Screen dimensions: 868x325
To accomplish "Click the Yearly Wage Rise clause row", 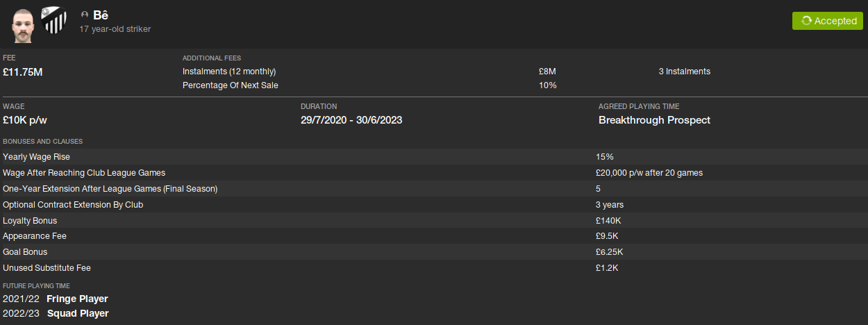I will (36, 157).
